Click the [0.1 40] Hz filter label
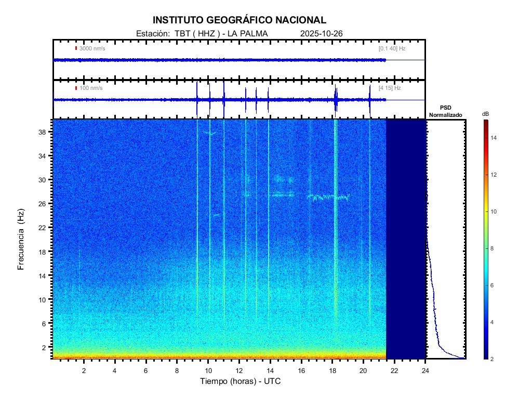Screen dimensions: 532x399 click(392, 48)
